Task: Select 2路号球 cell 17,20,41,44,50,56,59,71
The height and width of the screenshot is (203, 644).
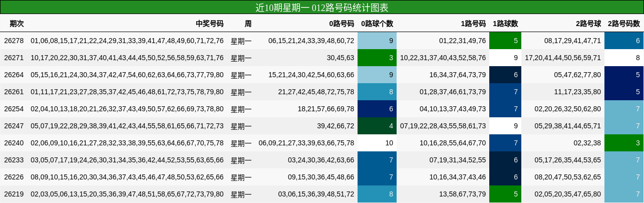Action: coord(563,58)
